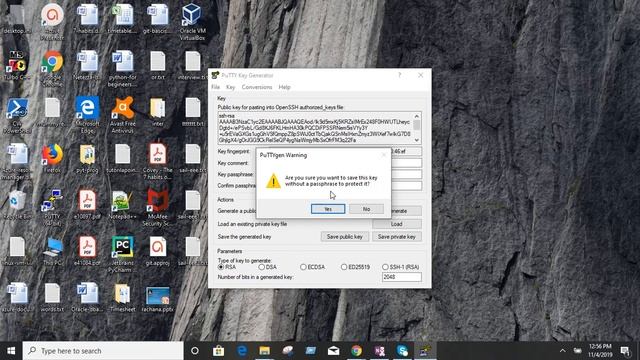Click the public key scrollbar up arrow
Image resolution: width=640 pixels, height=360 pixels.
pos(417,116)
